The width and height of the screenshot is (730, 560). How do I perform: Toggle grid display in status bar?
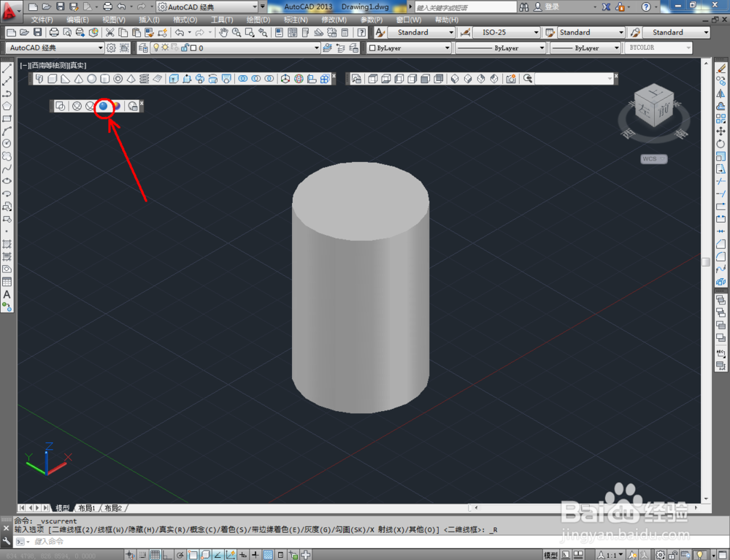(x=155, y=554)
